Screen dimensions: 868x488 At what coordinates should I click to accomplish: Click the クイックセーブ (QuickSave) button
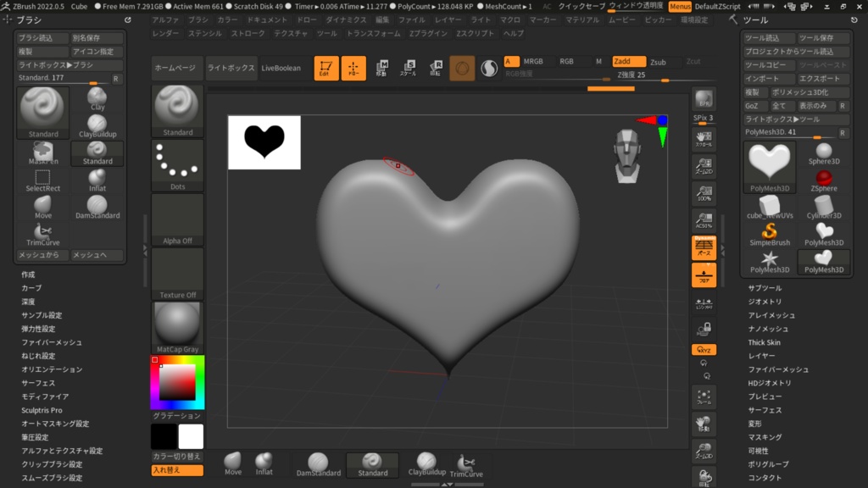tap(581, 6)
